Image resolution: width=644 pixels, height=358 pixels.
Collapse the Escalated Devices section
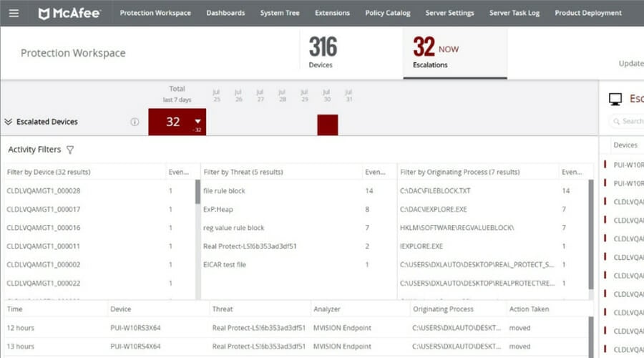tap(8, 122)
